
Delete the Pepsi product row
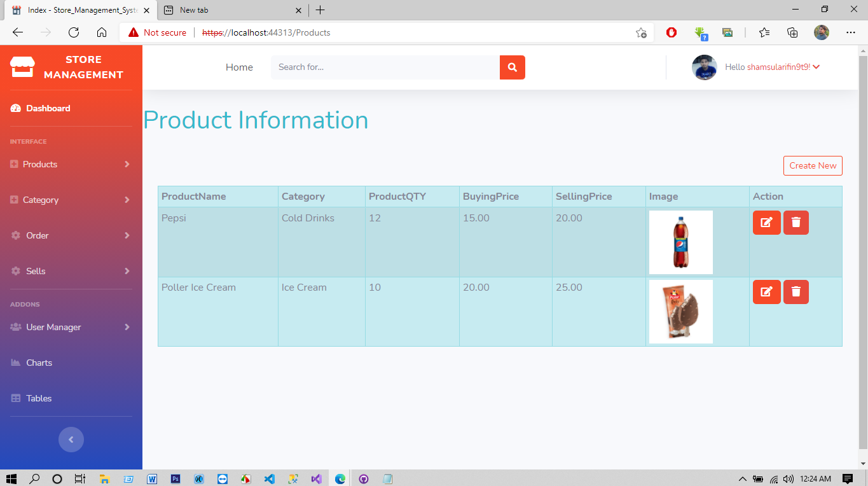point(796,222)
